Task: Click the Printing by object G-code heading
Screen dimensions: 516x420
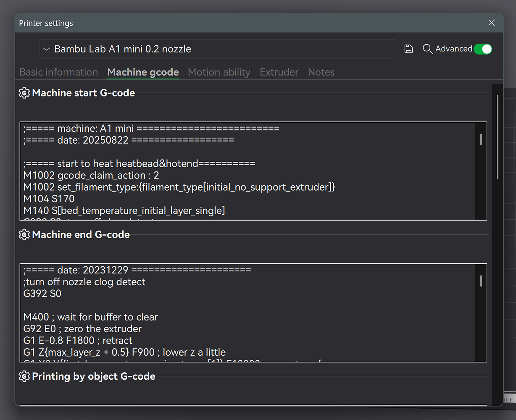Action: 94,376
